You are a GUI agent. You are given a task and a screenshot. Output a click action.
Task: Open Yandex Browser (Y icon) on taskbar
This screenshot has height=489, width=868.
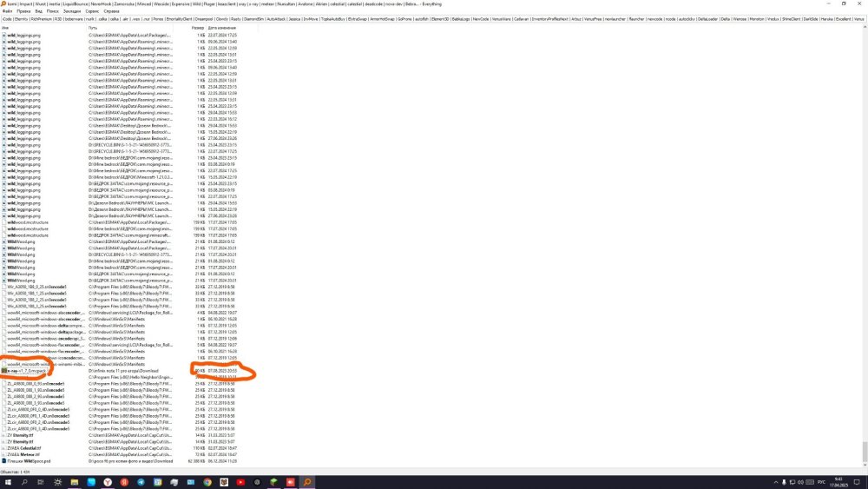[x=108, y=482]
